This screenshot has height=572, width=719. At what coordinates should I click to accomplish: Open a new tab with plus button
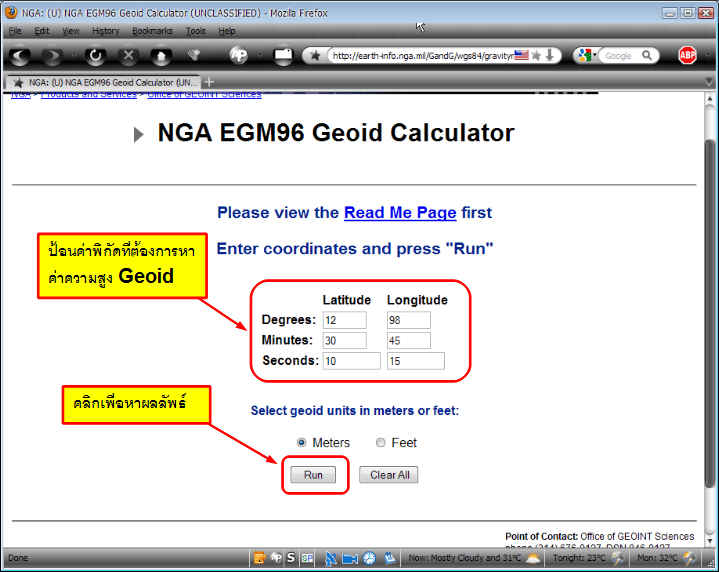(209, 82)
